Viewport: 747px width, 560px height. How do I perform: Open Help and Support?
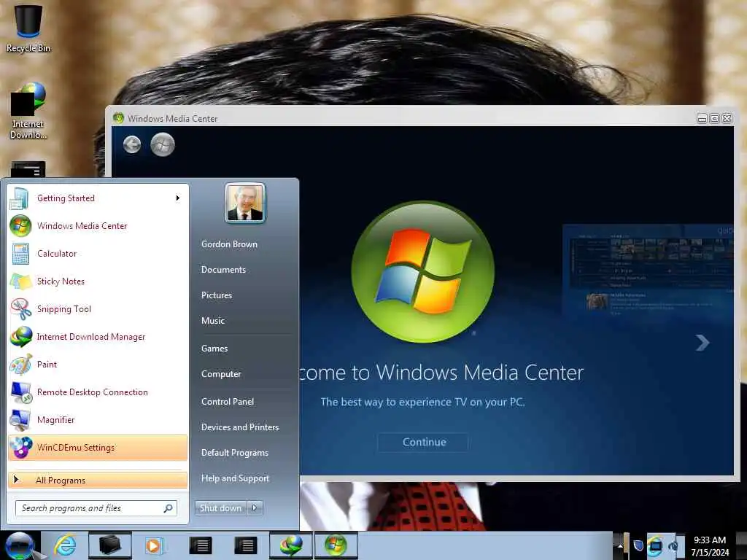click(235, 478)
